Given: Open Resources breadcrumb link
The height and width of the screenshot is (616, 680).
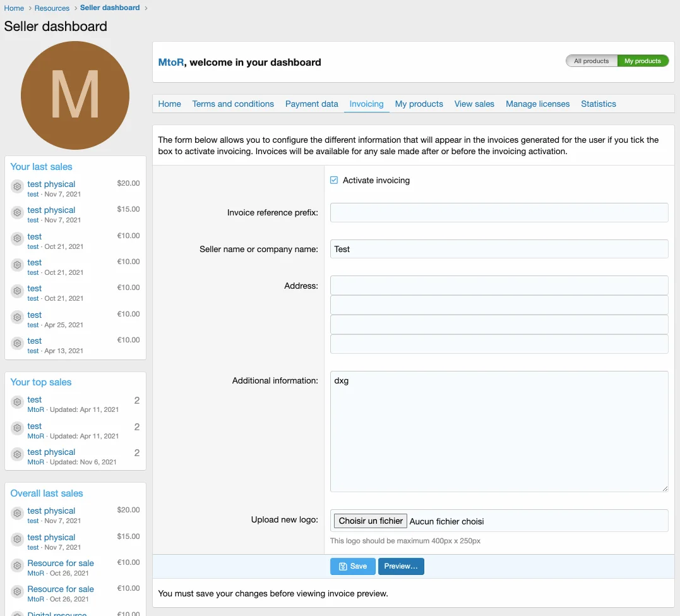Looking at the screenshot, I should [52, 8].
